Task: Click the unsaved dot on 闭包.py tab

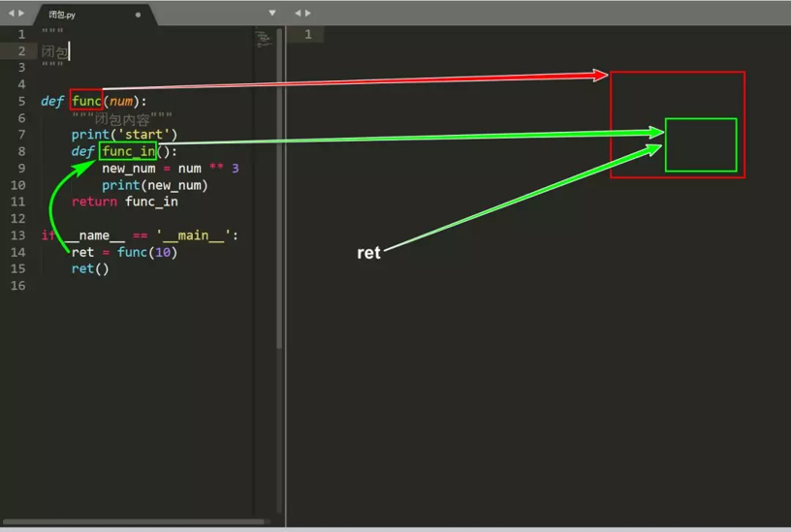Action: click(139, 15)
